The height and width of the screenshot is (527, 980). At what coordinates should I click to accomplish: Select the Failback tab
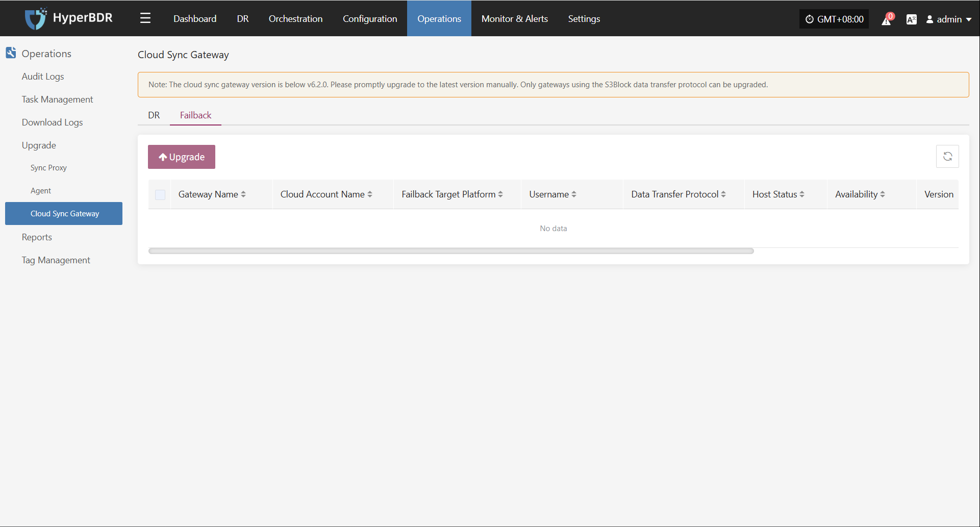195,115
